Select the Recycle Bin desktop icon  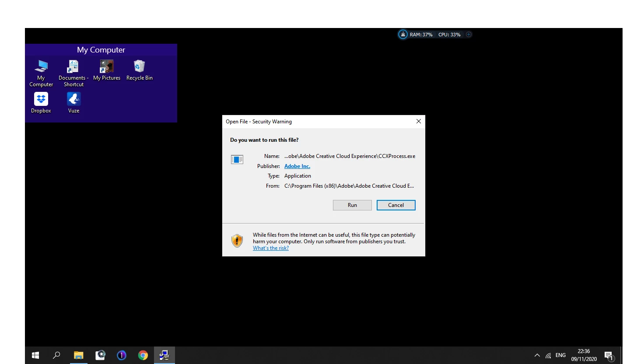coord(140,70)
